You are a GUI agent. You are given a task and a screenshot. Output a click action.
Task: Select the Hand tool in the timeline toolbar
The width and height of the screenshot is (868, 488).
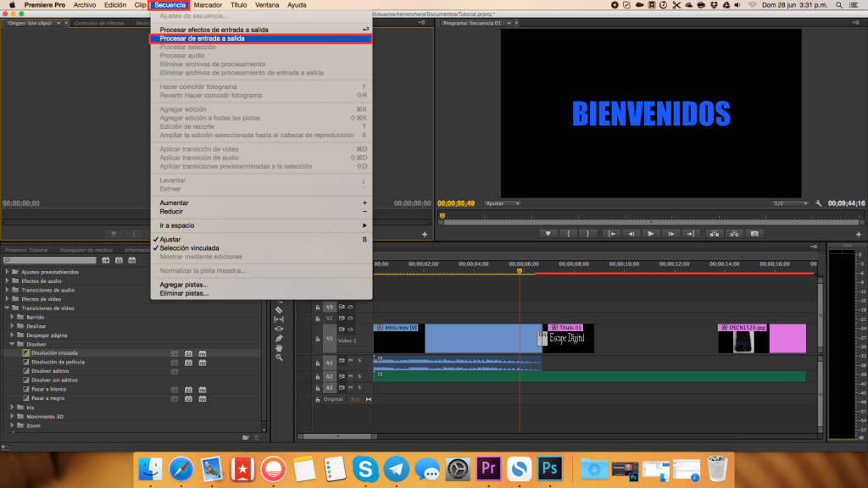pyautogui.click(x=280, y=347)
